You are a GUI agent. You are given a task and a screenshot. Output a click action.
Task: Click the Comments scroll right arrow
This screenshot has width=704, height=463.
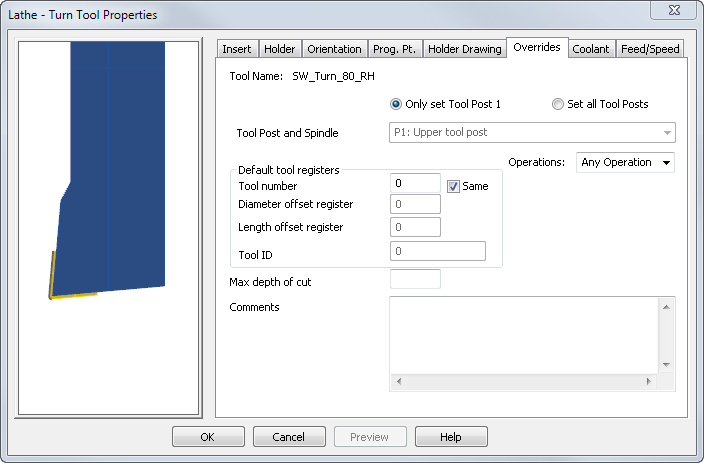coord(649,381)
